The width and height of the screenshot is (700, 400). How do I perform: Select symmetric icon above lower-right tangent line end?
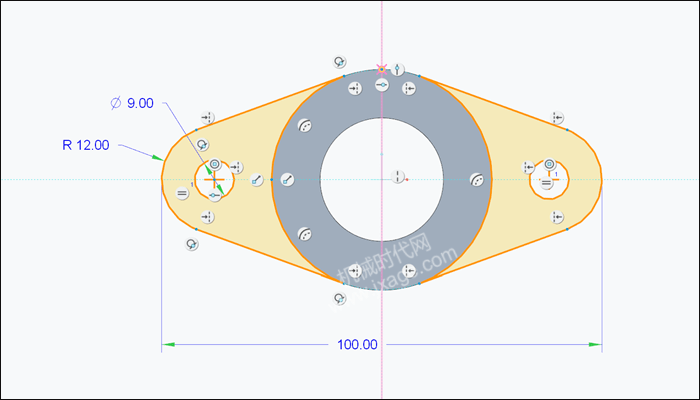[557, 217]
